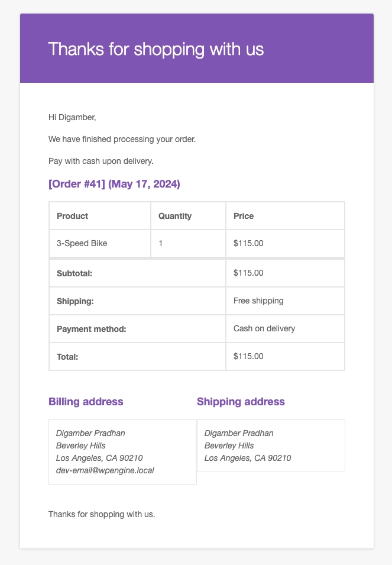Click the Subtotal row label
The width and height of the screenshot is (392, 565).
click(75, 273)
